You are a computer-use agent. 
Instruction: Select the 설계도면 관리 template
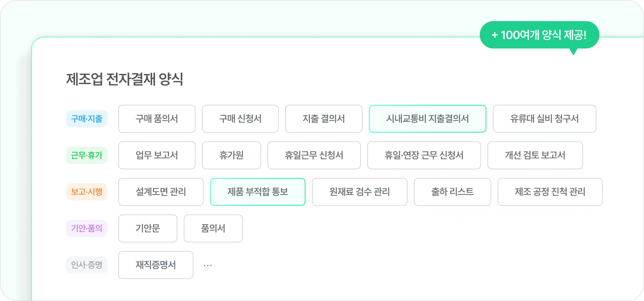point(161,192)
